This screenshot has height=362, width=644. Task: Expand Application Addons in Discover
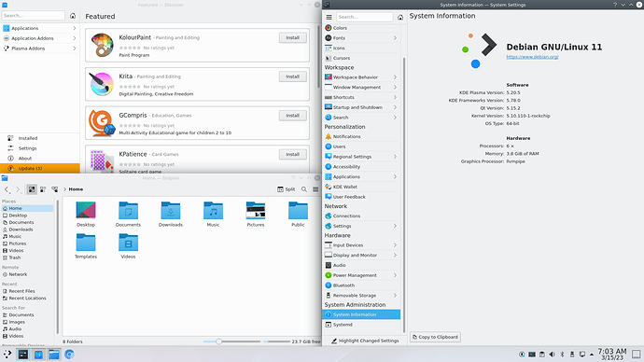coord(75,38)
